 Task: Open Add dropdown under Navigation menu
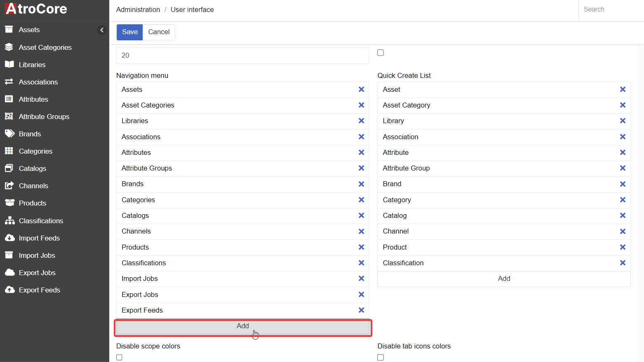[243, 326]
